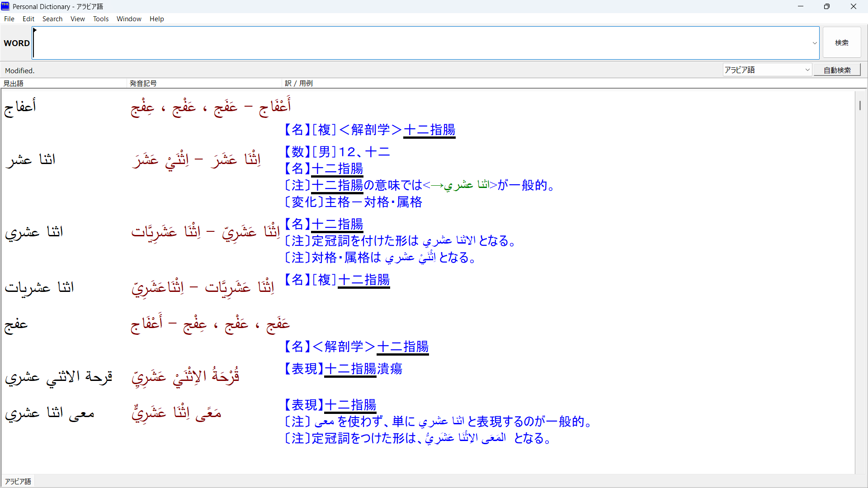Click the 訳 / 用例 column header

coord(298,84)
